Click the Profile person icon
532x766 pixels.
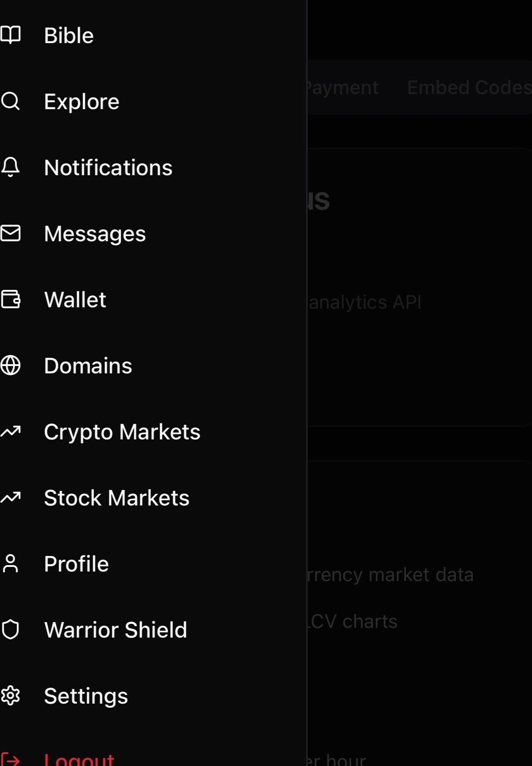click(11, 564)
